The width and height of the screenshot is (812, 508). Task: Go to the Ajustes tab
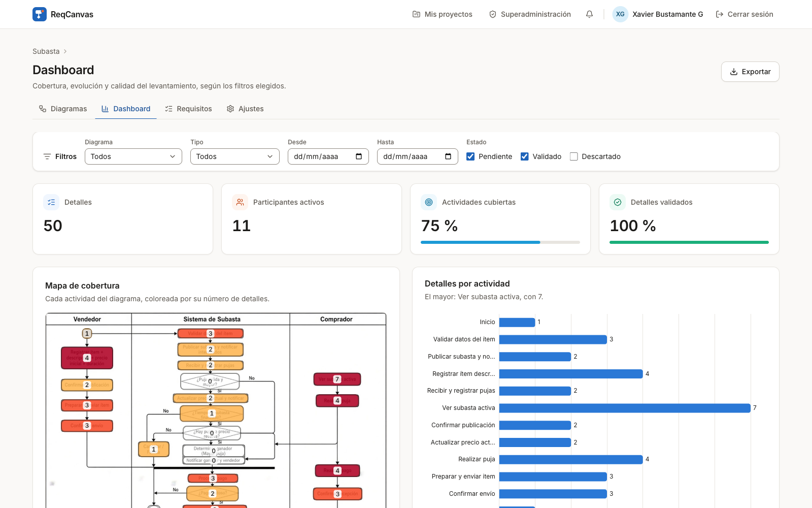(245, 109)
